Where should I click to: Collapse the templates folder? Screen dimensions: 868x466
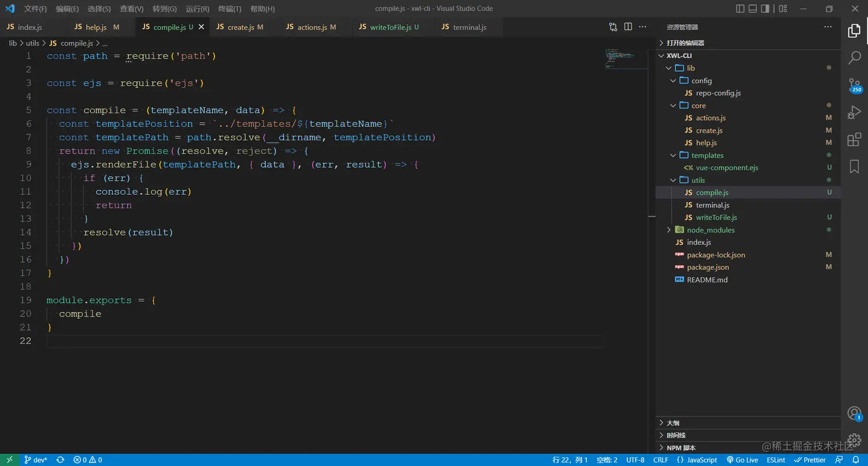[748, 155]
